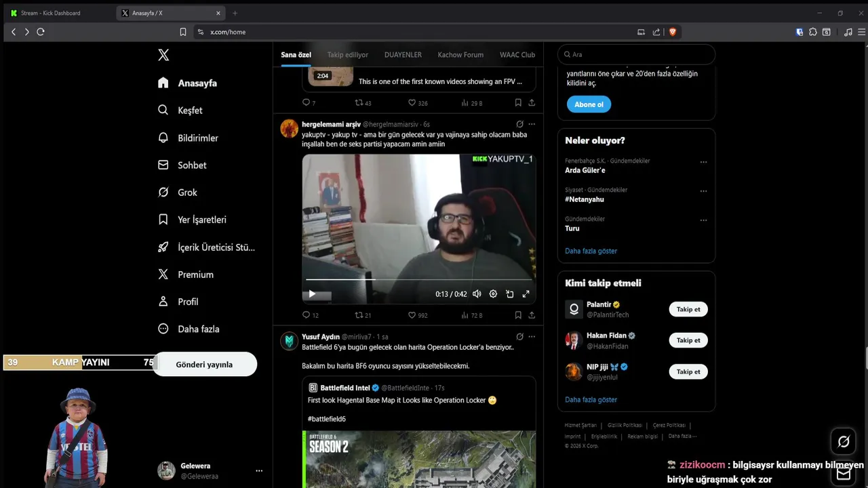Screen dimensions: 868x488
Task: Reply to hergelemami arşiv post
Action: (310, 315)
